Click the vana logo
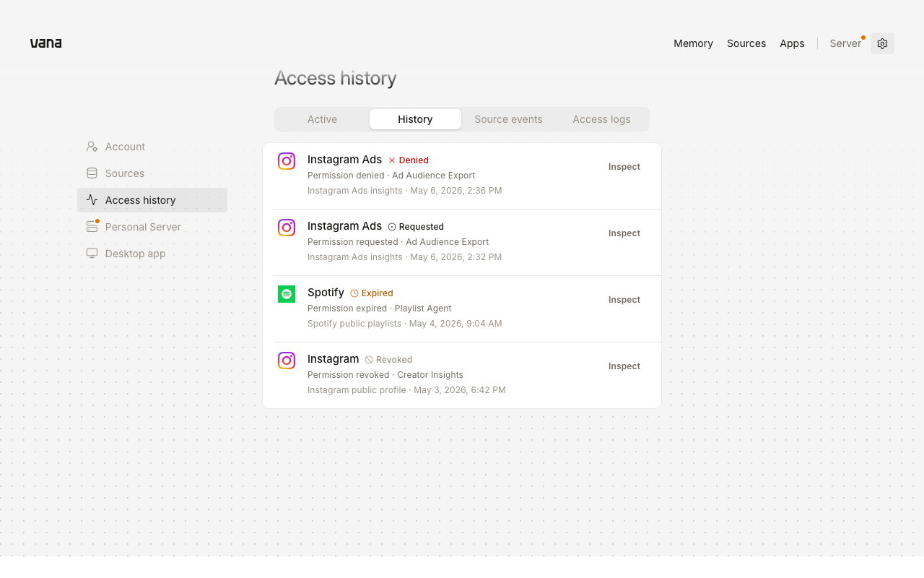This screenshot has width=924, height=578. 45,43
